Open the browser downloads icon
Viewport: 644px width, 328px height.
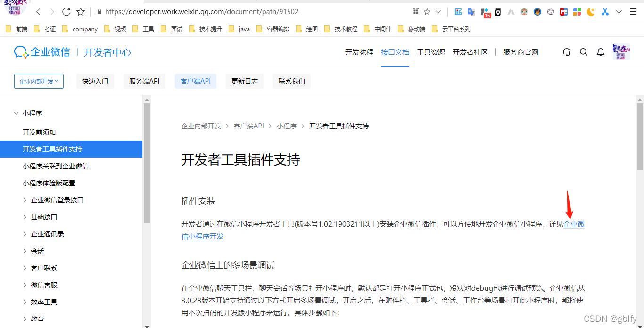(x=619, y=12)
